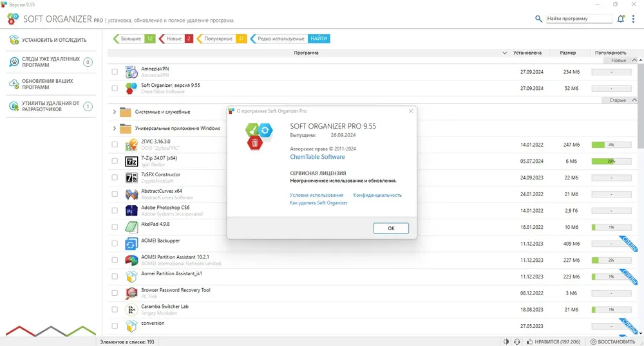Collapse the Новые group
This screenshot has height=346, width=644.
click(x=634, y=60)
